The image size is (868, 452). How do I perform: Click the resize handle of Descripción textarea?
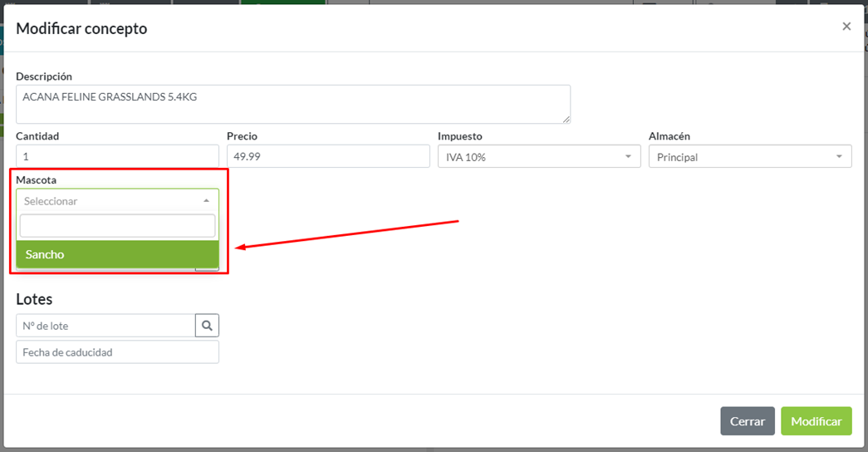[x=566, y=120]
